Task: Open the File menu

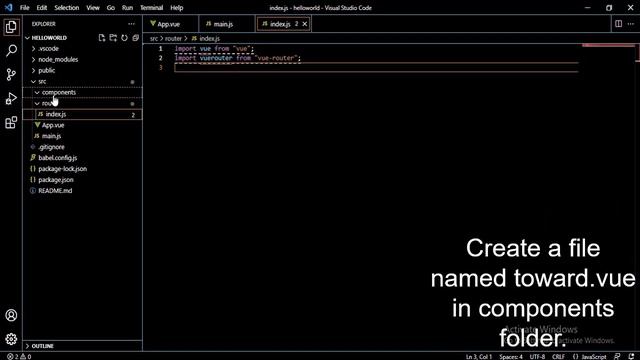Action: 24,7
